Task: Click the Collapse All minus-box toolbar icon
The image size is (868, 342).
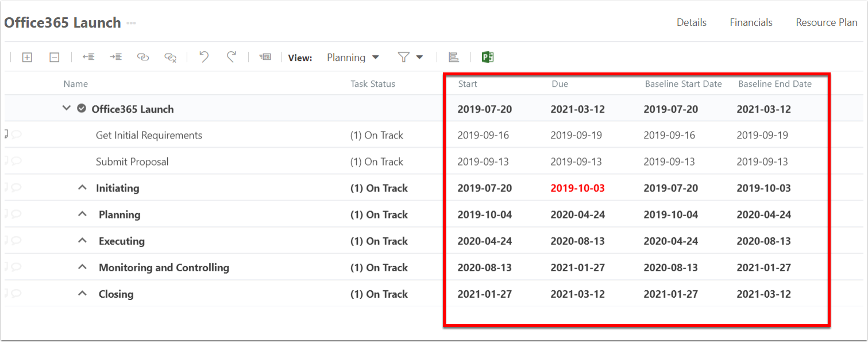Action: [54, 57]
